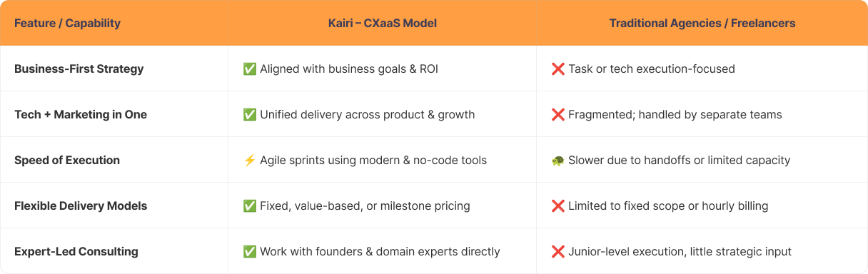Click the Expert-Led Consulting row label

(76, 252)
